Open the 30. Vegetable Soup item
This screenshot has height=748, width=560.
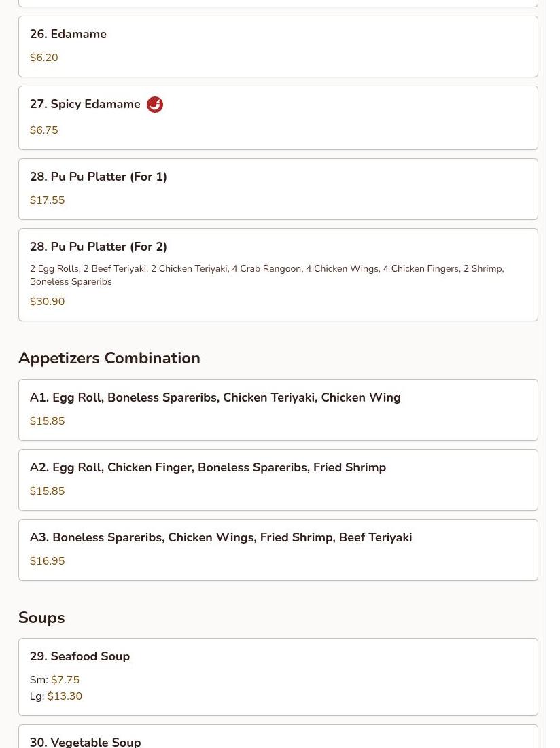pos(278,736)
